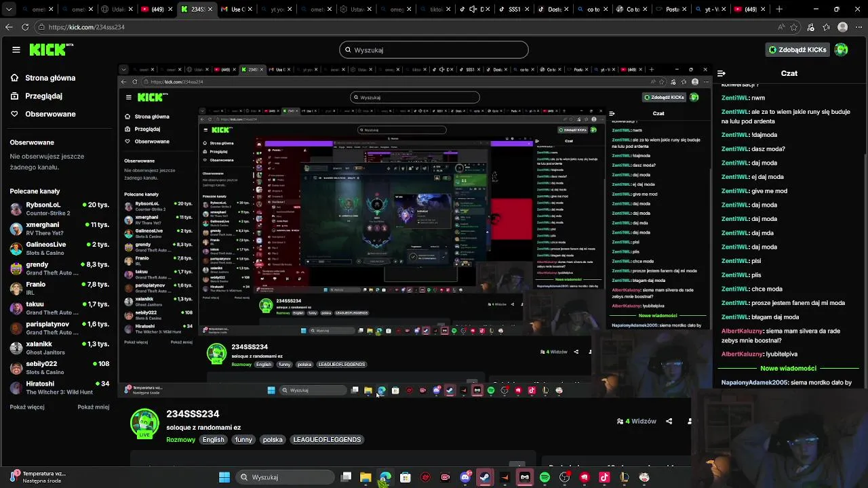Open the 234SSS234 streamer avatar with LIVE badge
The image size is (868, 488).
[x=144, y=424]
